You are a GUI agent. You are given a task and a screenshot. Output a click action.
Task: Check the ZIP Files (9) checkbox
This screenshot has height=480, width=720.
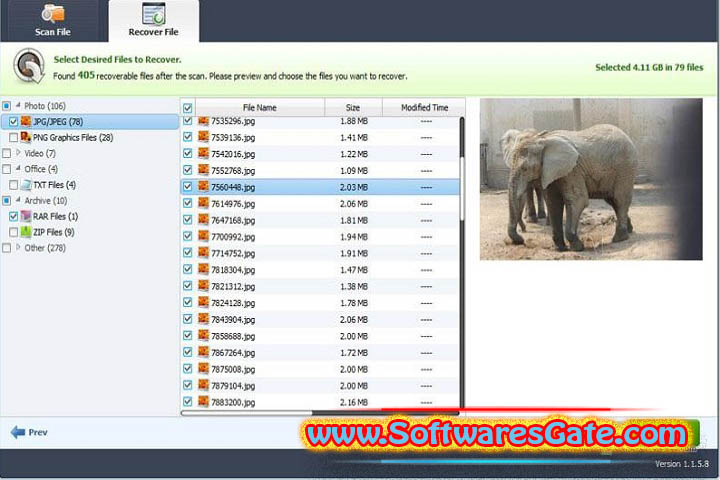click(13, 232)
